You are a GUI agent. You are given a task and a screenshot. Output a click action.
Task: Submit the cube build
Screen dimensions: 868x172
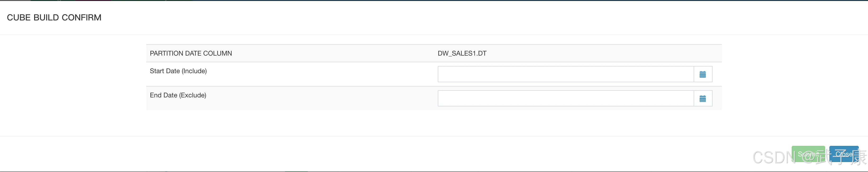coord(808,154)
